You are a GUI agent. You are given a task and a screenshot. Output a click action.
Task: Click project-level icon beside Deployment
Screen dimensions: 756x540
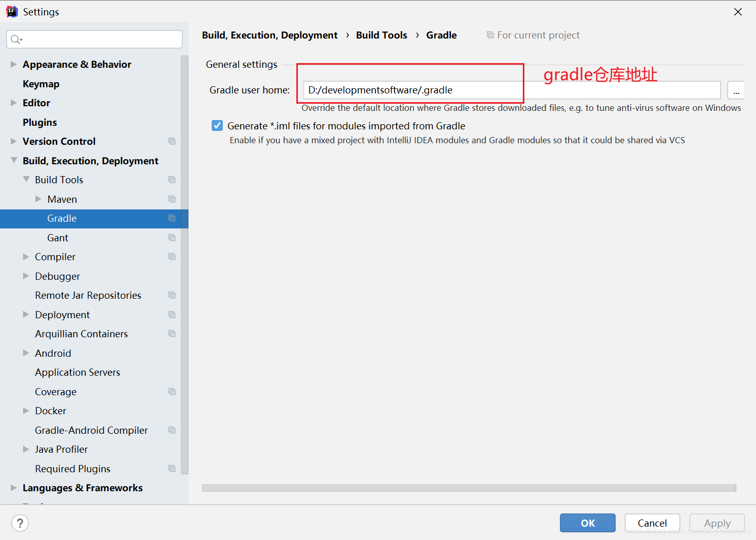point(172,315)
